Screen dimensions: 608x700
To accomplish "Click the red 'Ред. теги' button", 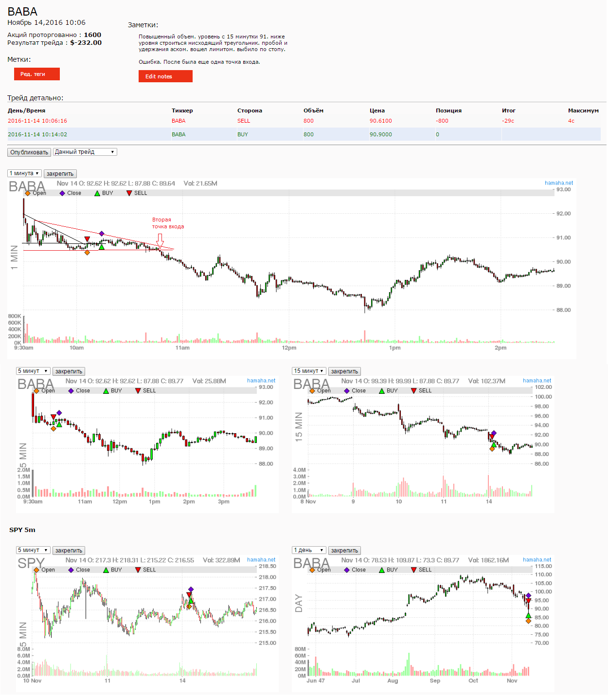I will pyautogui.click(x=37, y=74).
